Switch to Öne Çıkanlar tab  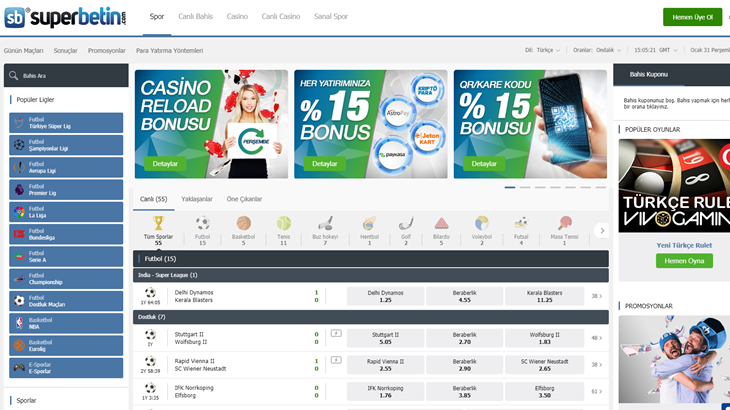pyautogui.click(x=244, y=199)
